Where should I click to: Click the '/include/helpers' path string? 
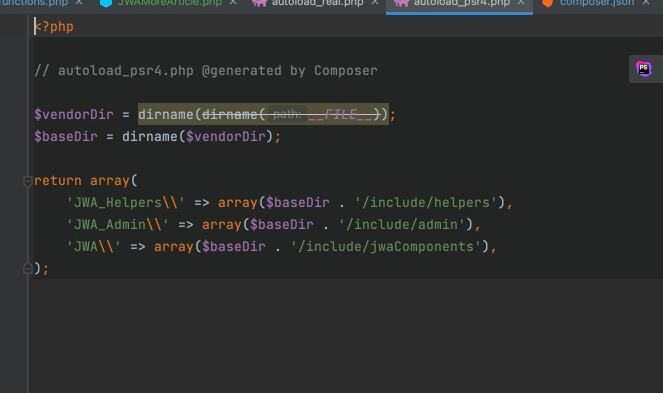pyautogui.click(x=426, y=203)
